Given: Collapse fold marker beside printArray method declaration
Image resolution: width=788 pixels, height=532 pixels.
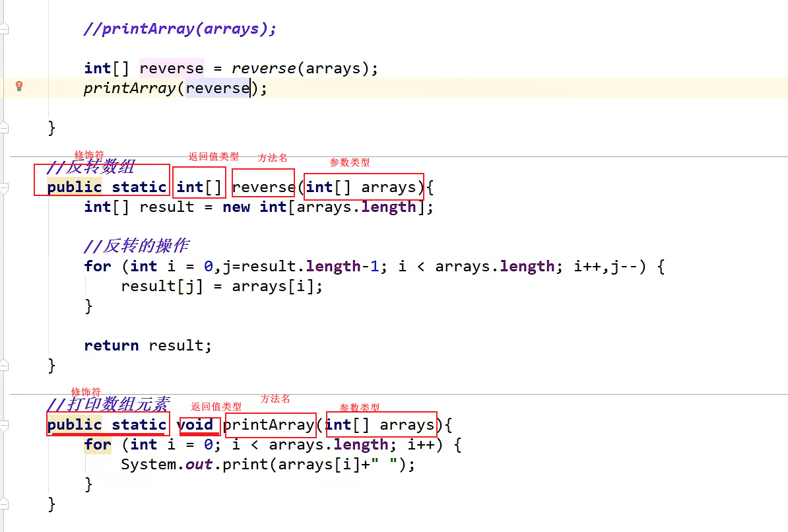Looking at the screenshot, I should [x=4, y=426].
